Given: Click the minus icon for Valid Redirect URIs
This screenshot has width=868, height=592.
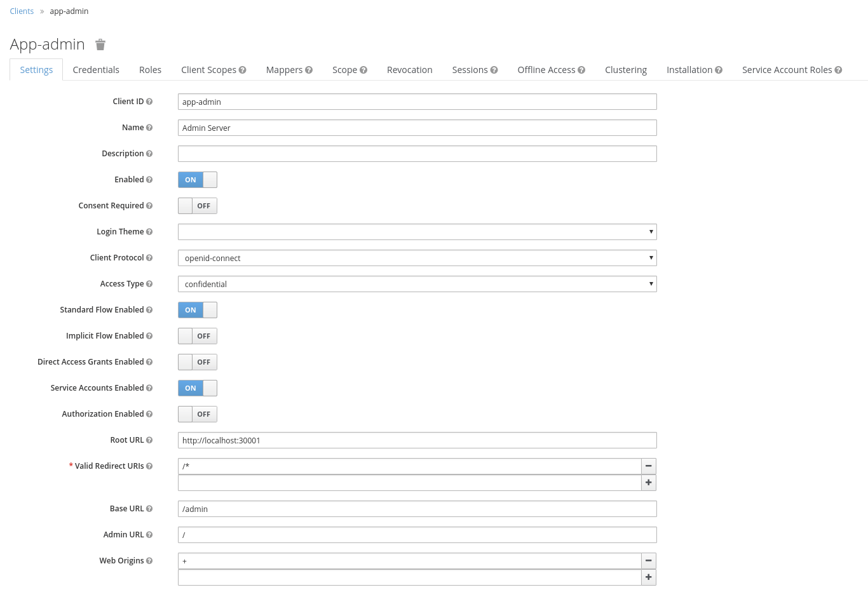Looking at the screenshot, I should (x=648, y=466).
